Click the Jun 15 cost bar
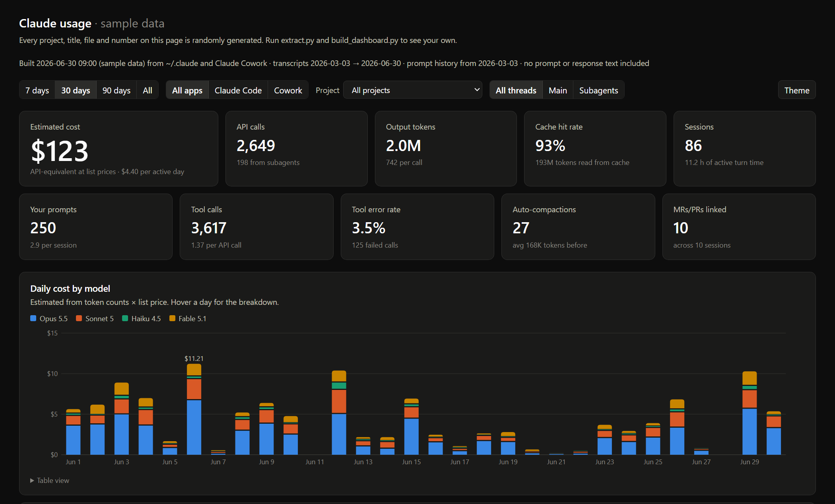The height and width of the screenshot is (504, 835). [412, 426]
